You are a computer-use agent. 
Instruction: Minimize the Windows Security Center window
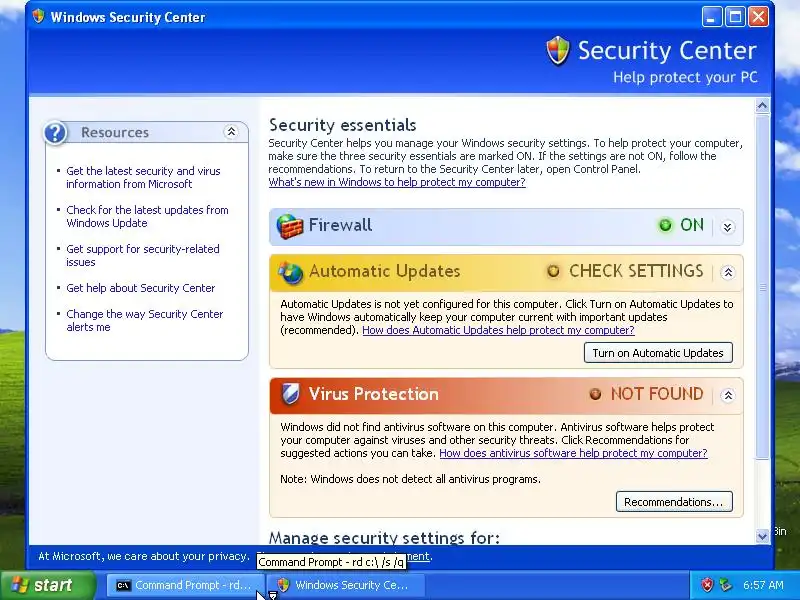pyautogui.click(x=712, y=17)
